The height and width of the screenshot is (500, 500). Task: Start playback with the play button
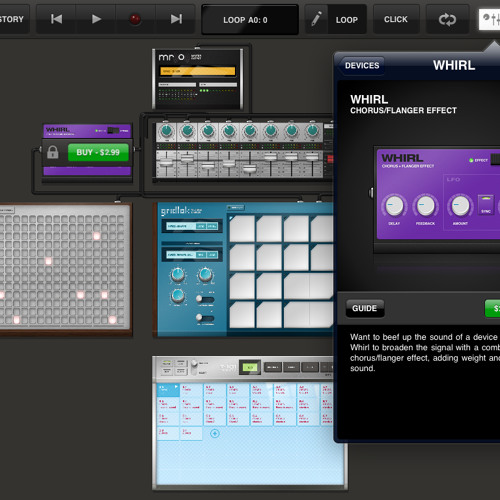[x=96, y=19]
